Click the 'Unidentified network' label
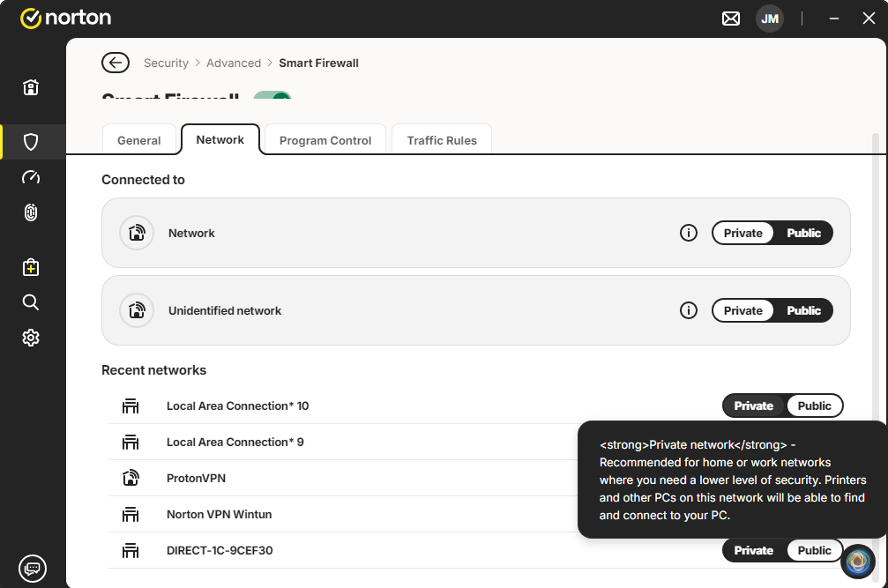888x588 pixels. (x=225, y=310)
